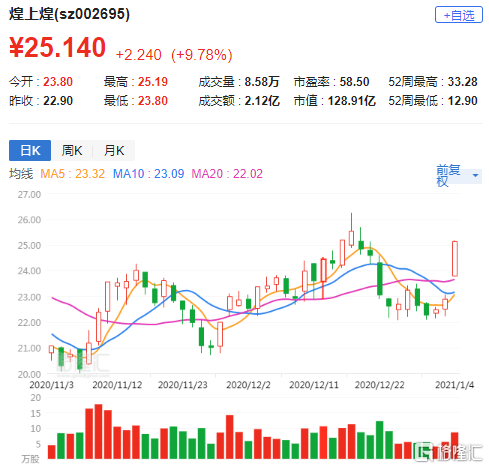Click the highest candlestick near 26.00
489x469 pixels.
tap(351, 238)
